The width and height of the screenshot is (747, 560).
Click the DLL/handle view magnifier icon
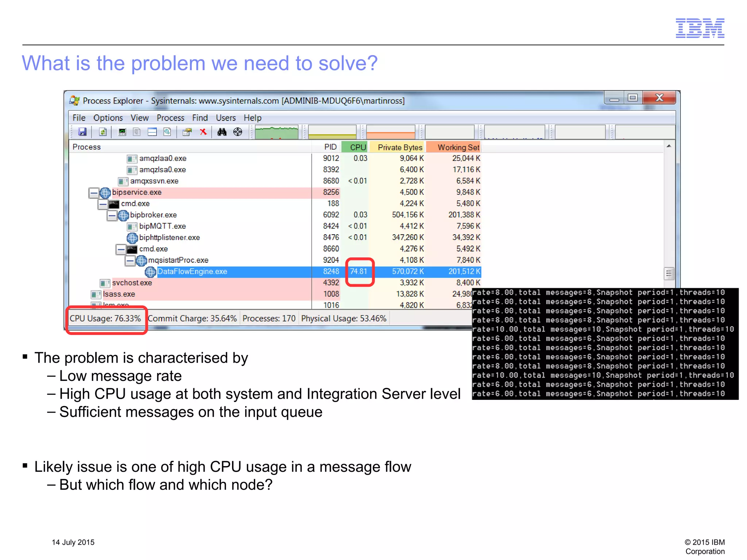[167, 132]
